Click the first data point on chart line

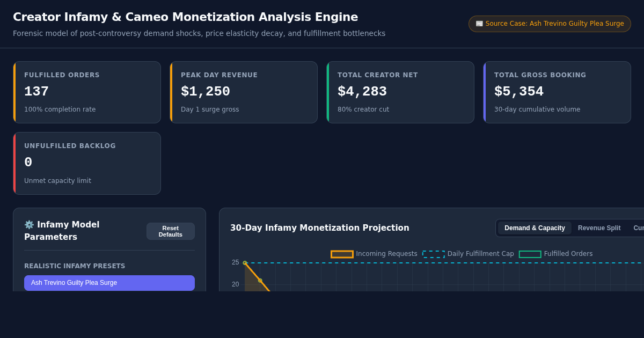click(x=245, y=263)
